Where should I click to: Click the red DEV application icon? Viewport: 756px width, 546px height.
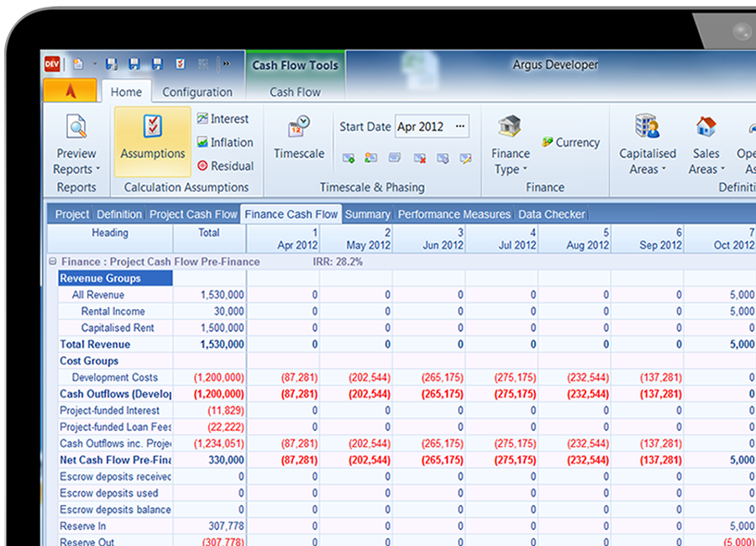tap(52, 64)
